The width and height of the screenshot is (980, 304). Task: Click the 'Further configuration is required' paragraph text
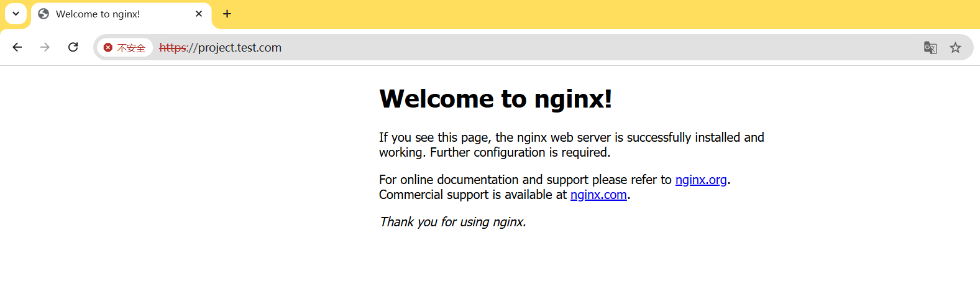[572, 145]
